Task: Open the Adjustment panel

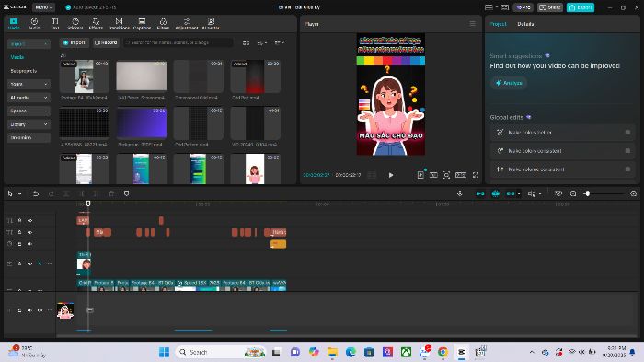Action: (187, 24)
